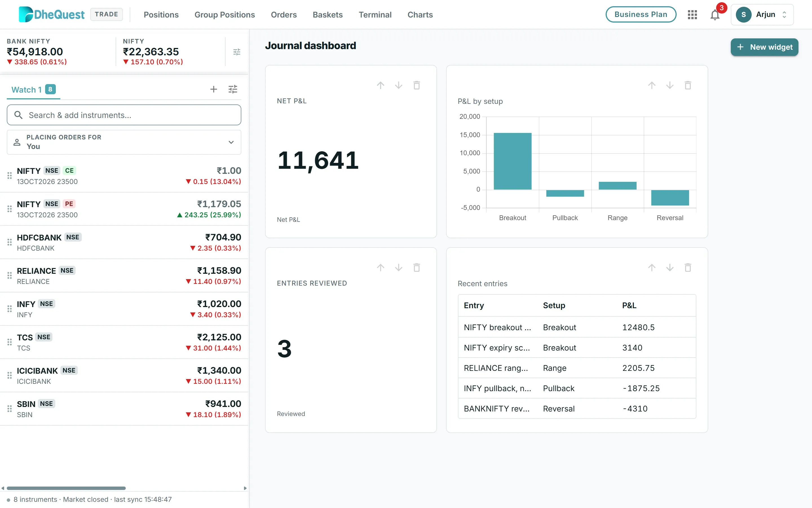Move Net P&L widget up
This screenshot has width=812, height=508.
click(381, 85)
